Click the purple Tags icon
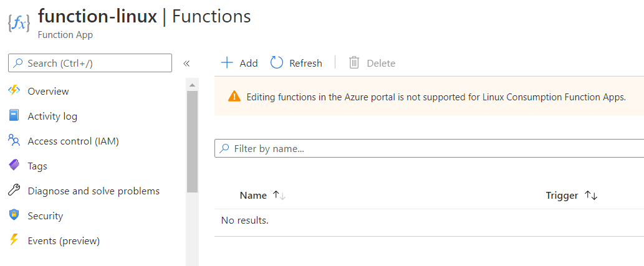Screen dimensions: 644x266 (14, 166)
